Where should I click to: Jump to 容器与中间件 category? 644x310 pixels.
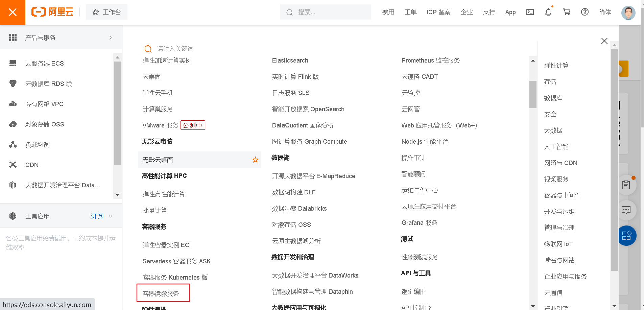point(562,195)
